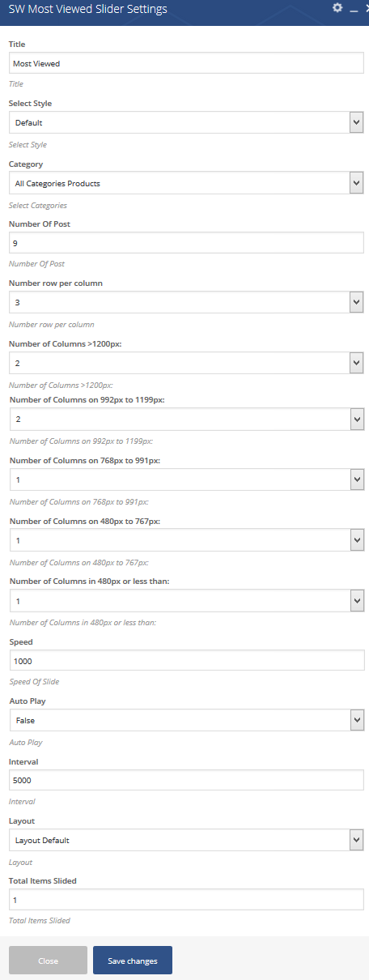Open the gear settings icon in header

coord(337,7)
